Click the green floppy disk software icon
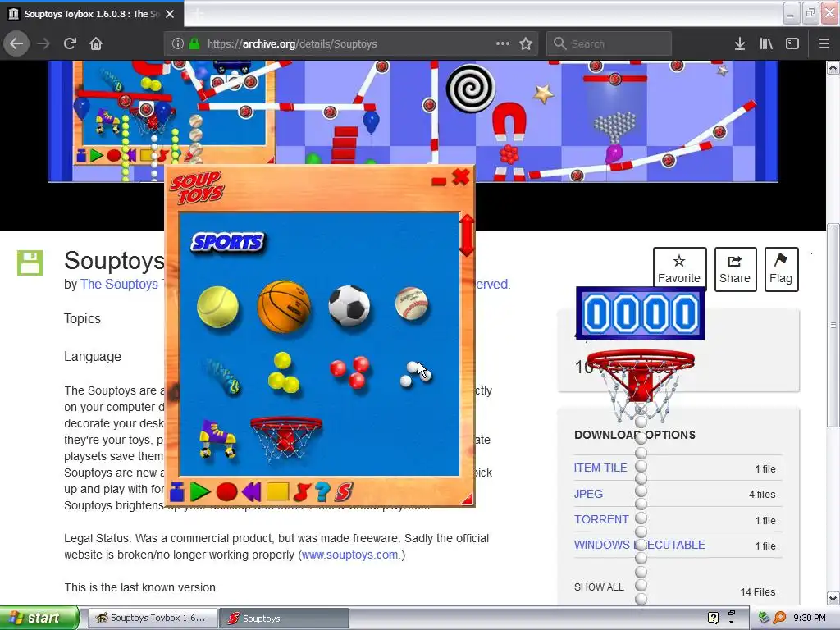This screenshot has width=840, height=630. 30,263
